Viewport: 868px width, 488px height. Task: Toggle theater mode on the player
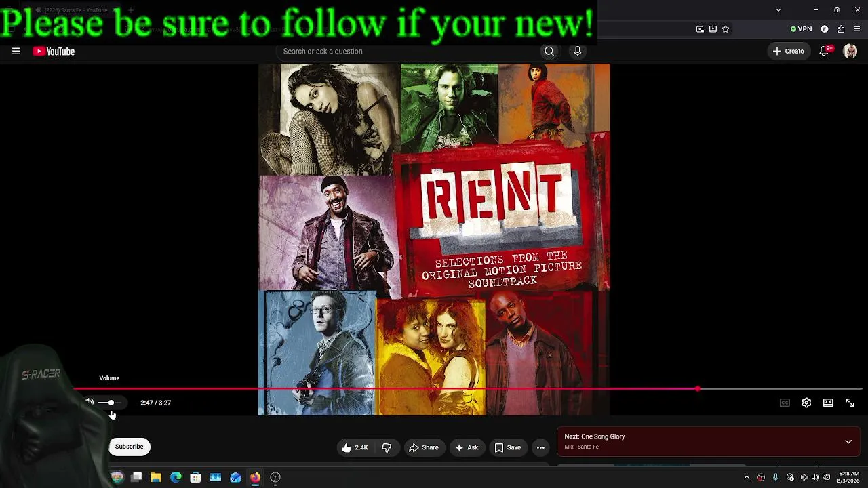[x=828, y=403]
